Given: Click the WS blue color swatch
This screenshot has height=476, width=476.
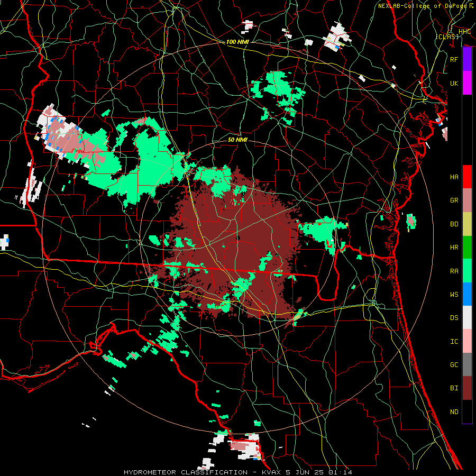Looking at the screenshot, I should [467, 294].
